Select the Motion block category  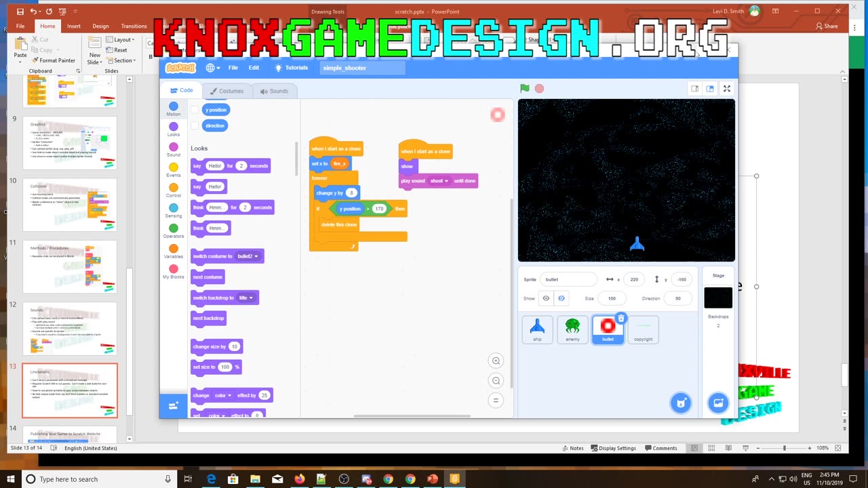click(174, 109)
